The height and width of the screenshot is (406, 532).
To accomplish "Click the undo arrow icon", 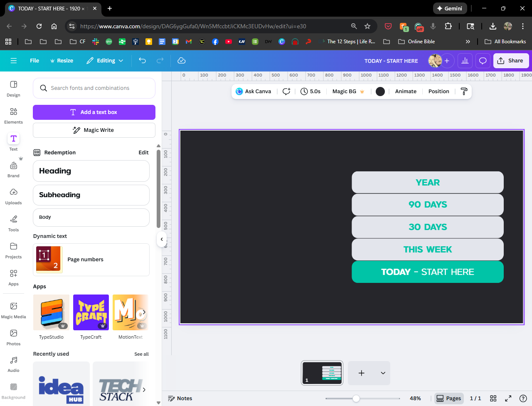I will pos(142,61).
